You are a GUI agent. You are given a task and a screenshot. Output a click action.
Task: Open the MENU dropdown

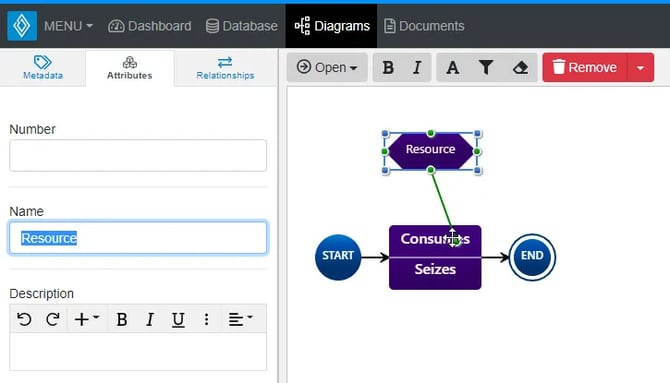coord(68,26)
